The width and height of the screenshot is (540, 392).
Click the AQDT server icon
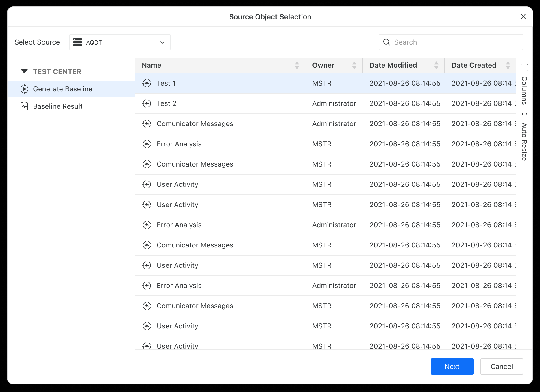point(77,42)
